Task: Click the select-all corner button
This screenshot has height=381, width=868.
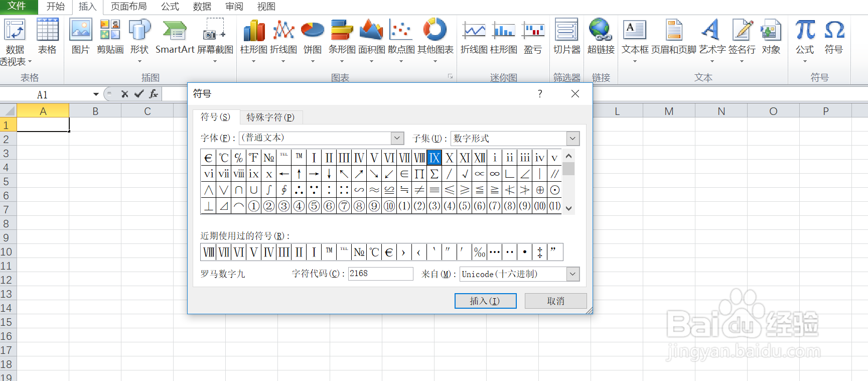Action: 8,110
